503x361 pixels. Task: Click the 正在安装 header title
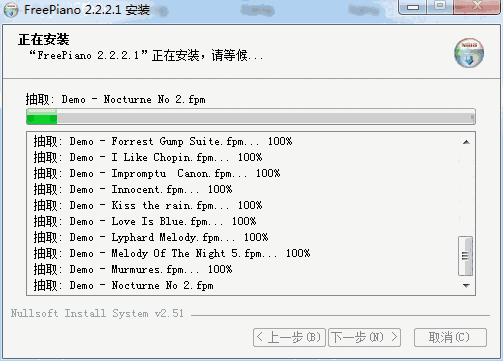[x=44, y=39]
